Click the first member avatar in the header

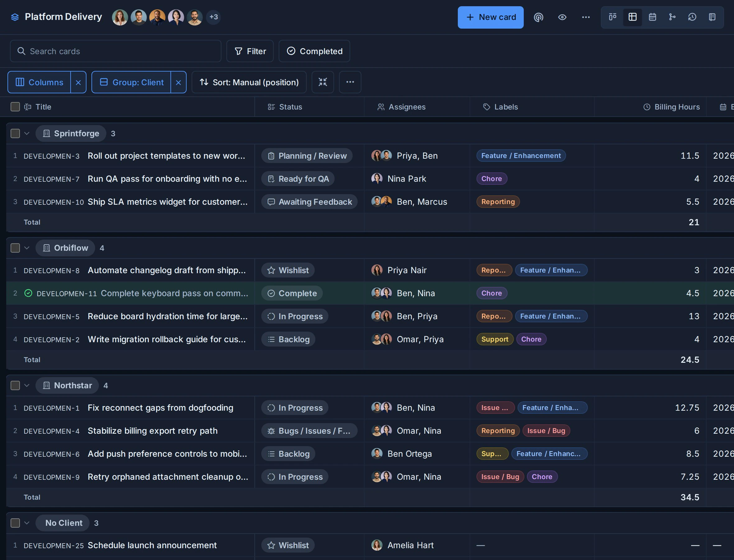click(x=120, y=17)
